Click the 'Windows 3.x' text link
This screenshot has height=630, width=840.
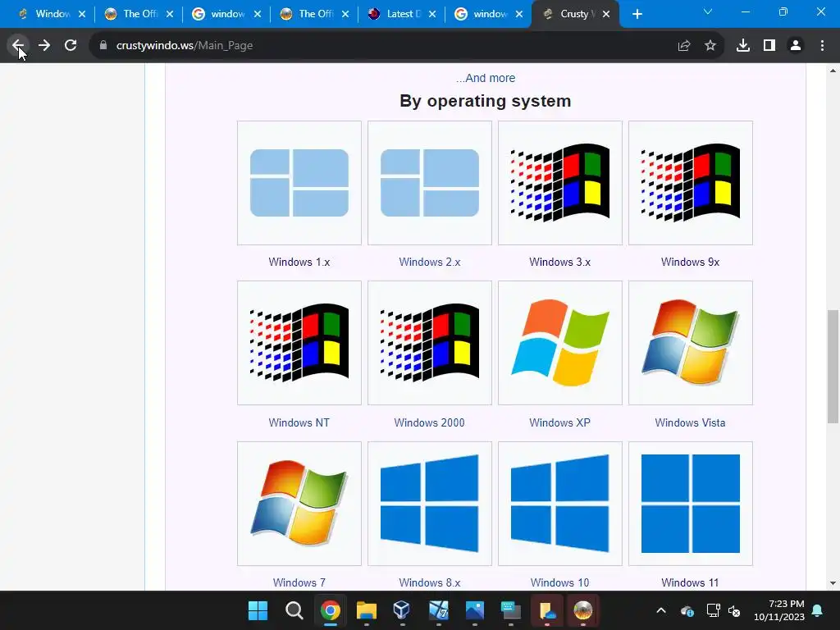(x=559, y=262)
